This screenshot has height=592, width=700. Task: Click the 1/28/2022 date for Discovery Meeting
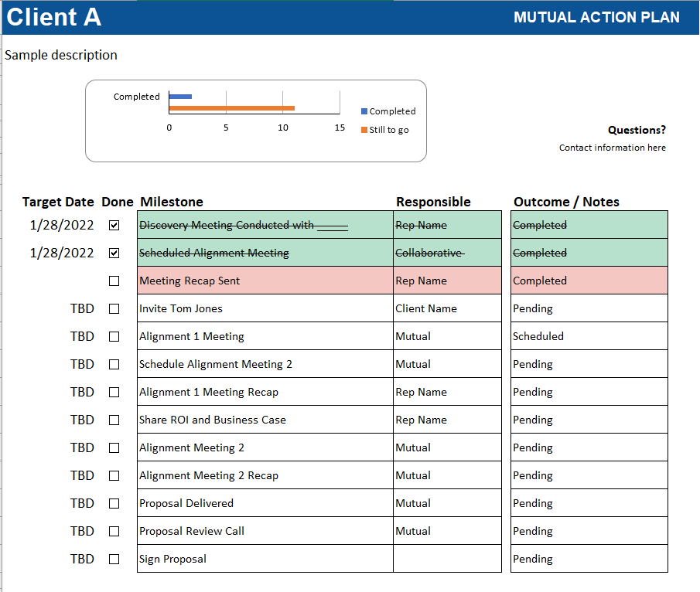(62, 225)
